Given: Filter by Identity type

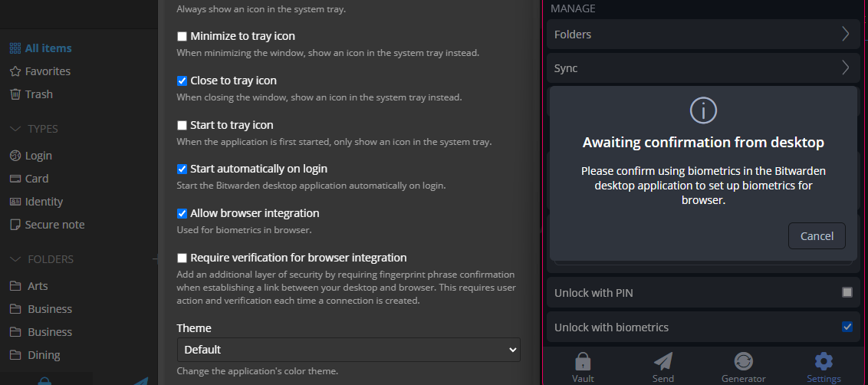Looking at the screenshot, I should pyautogui.click(x=44, y=202).
